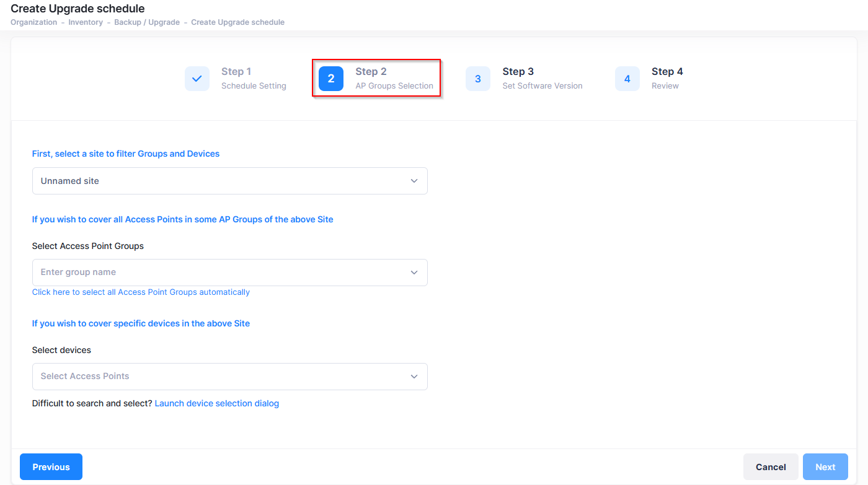Go back with the Previous button
868x485 pixels.
51,467
